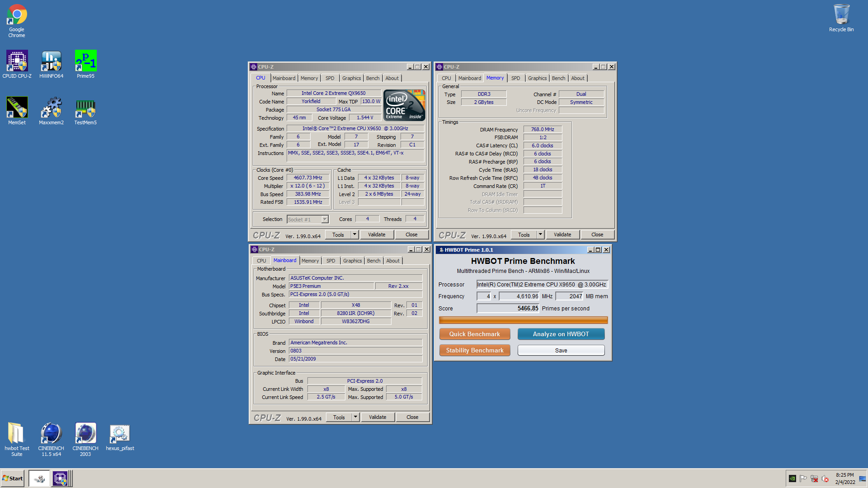The image size is (868, 488).
Task: Click the Score field showing 5466.85
Action: tap(509, 309)
